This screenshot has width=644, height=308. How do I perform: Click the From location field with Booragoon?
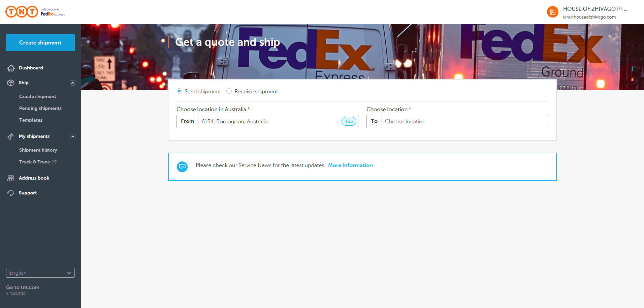coord(267,122)
